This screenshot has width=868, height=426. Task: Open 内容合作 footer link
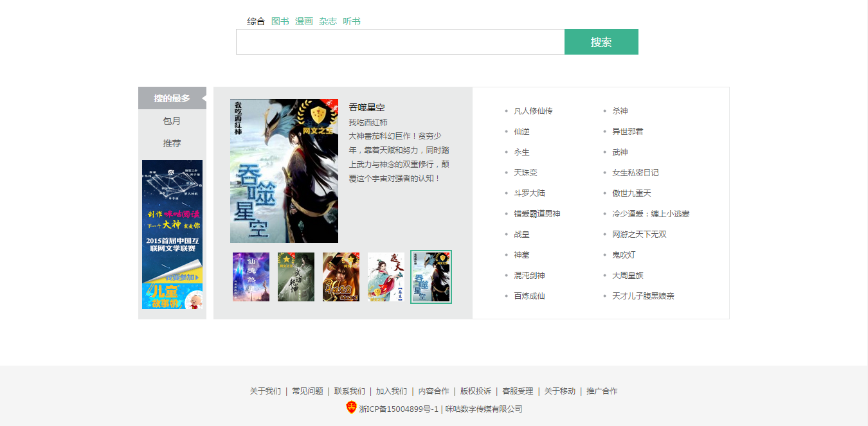coord(434,391)
